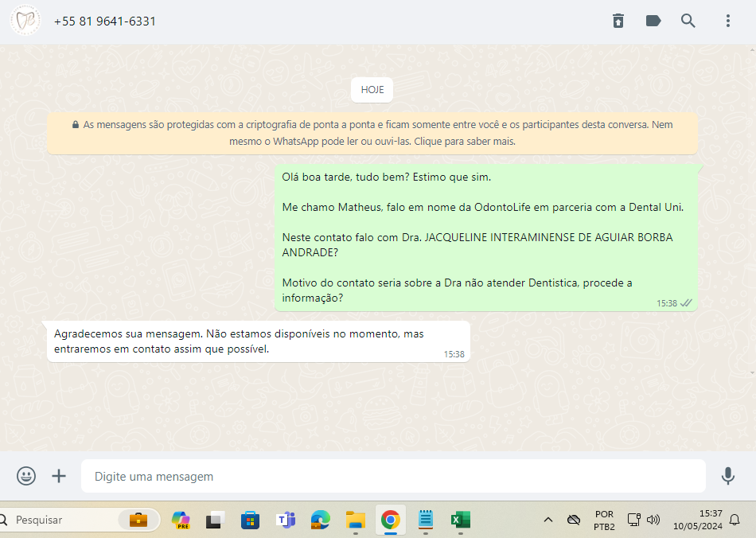Open Google Chrome from the taskbar
756x538 pixels.
[390, 520]
